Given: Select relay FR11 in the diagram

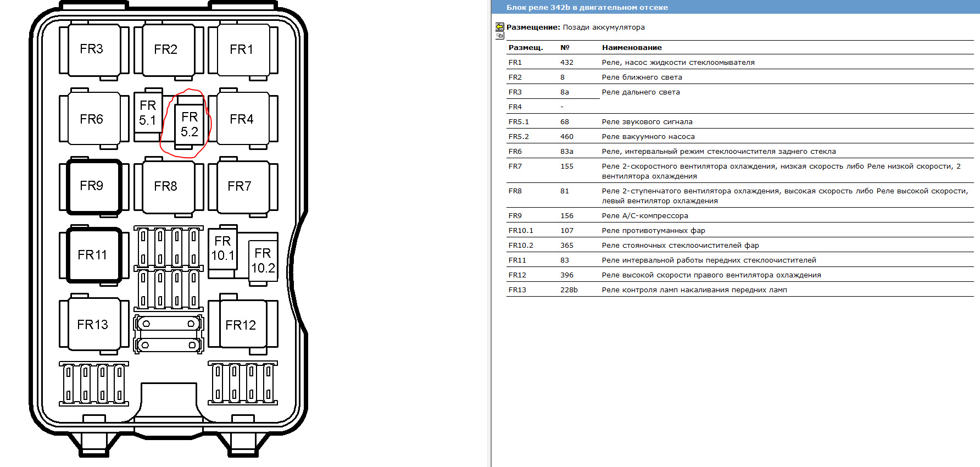Looking at the screenshot, I should coord(93,255).
